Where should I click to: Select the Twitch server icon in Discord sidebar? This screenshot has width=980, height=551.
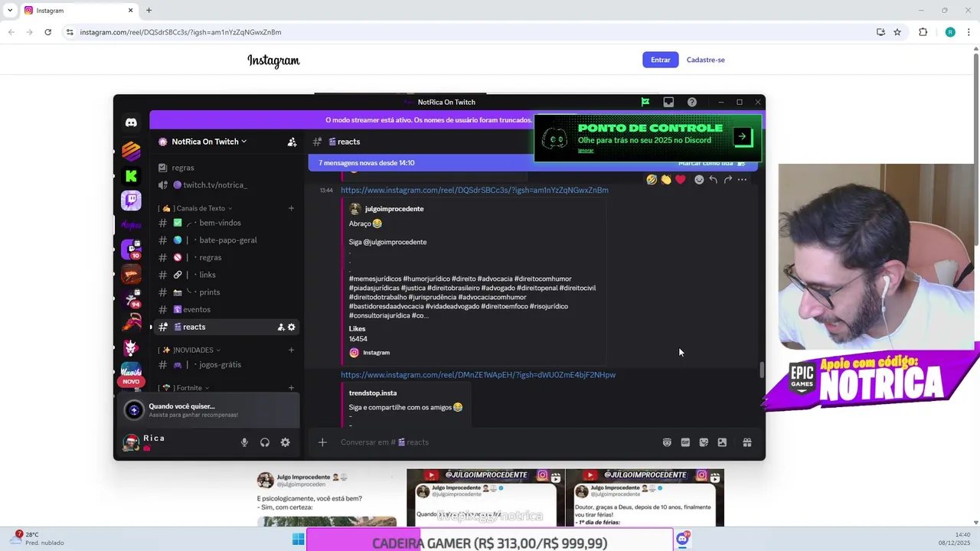pyautogui.click(x=131, y=201)
